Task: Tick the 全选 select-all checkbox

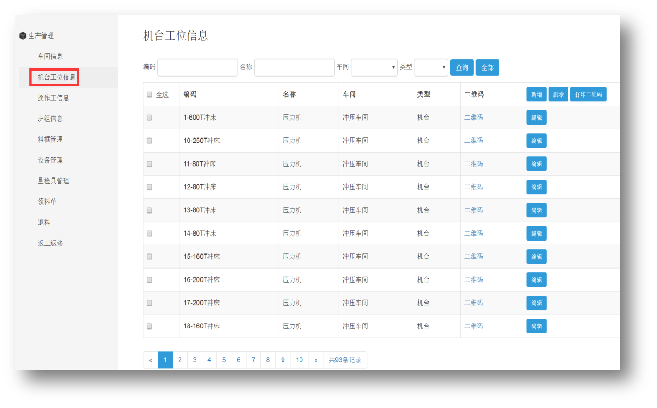Action: tap(149, 95)
